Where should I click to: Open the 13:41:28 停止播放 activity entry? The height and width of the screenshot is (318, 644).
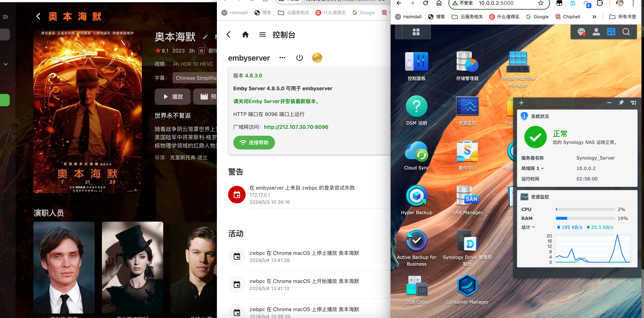click(309, 256)
